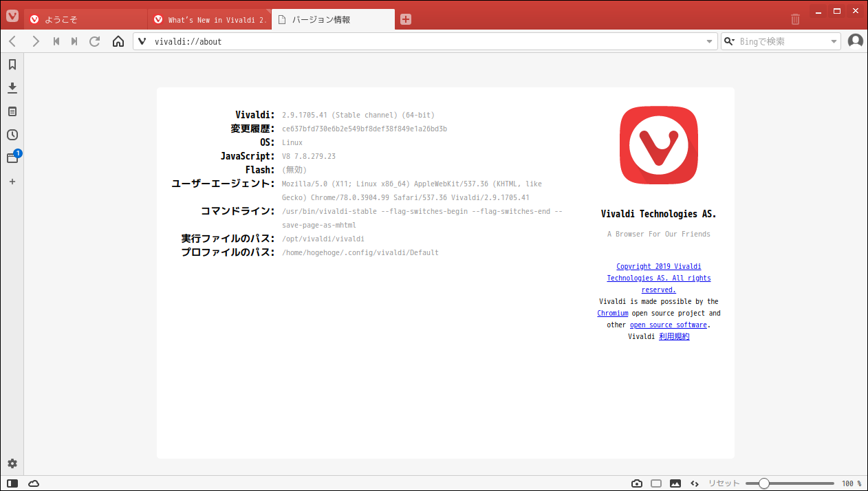Click the Rewind history button
The width and height of the screenshot is (868, 491).
(x=56, y=41)
